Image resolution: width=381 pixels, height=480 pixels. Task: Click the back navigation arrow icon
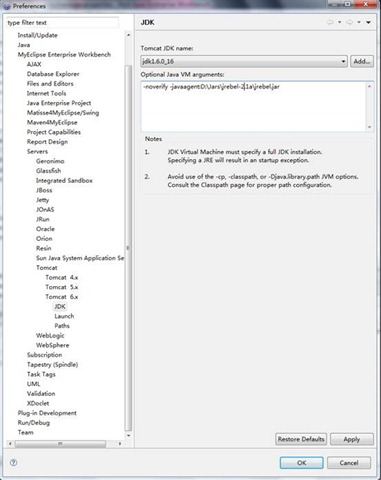pos(330,22)
